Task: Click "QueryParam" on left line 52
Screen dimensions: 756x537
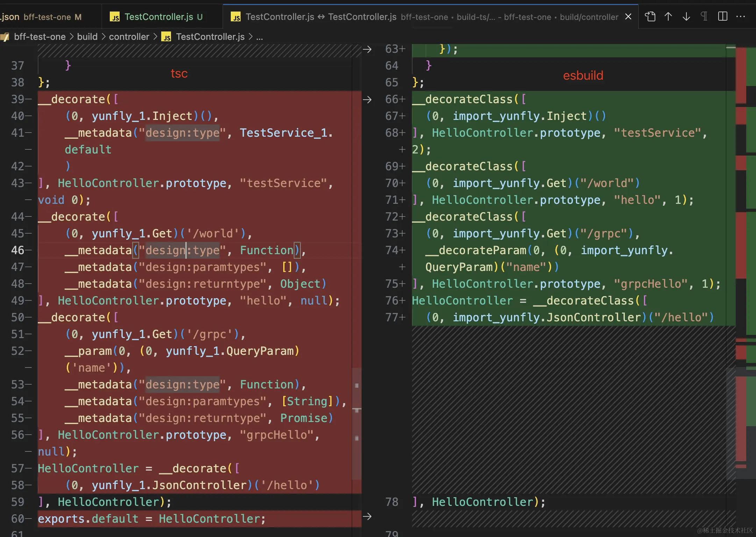Action: coord(259,351)
